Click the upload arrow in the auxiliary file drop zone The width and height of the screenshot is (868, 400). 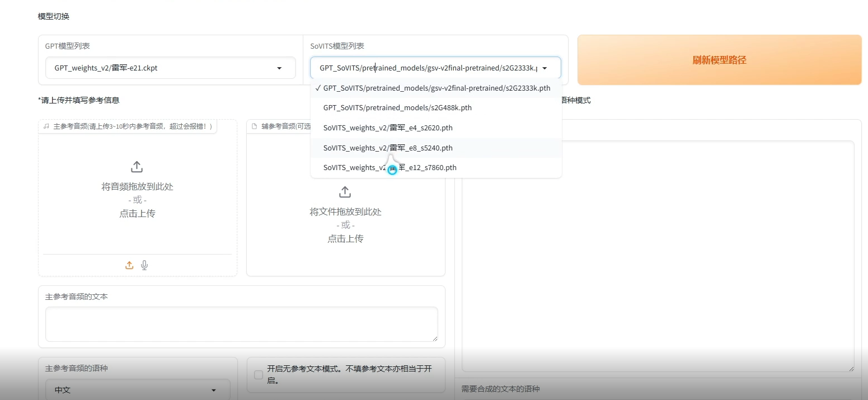(x=345, y=192)
